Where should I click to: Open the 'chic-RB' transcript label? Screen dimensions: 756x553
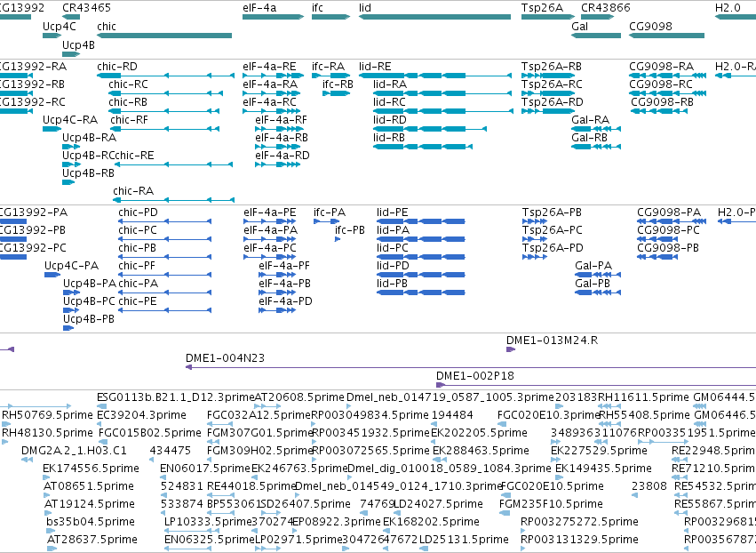pos(128,102)
